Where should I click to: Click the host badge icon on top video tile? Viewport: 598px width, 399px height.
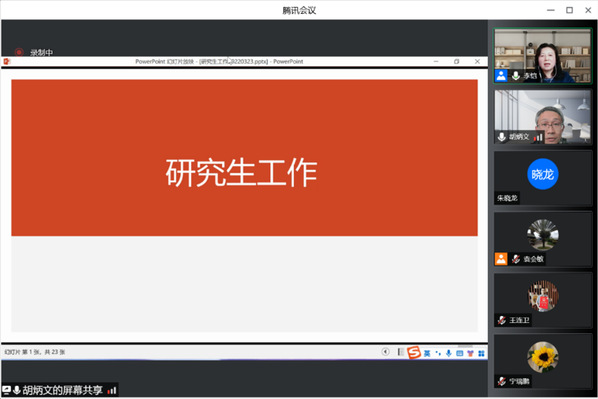click(x=501, y=76)
